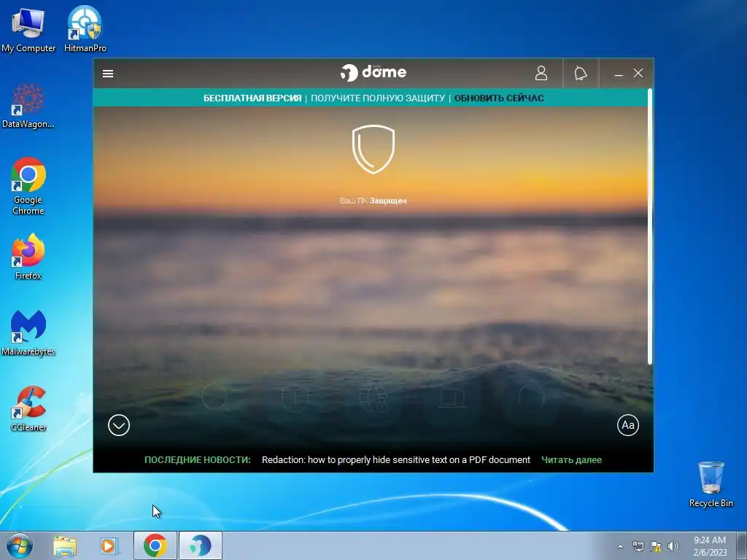This screenshot has width=747, height=560.
Task: Minimize the Panda Dome window
Action: pos(619,74)
